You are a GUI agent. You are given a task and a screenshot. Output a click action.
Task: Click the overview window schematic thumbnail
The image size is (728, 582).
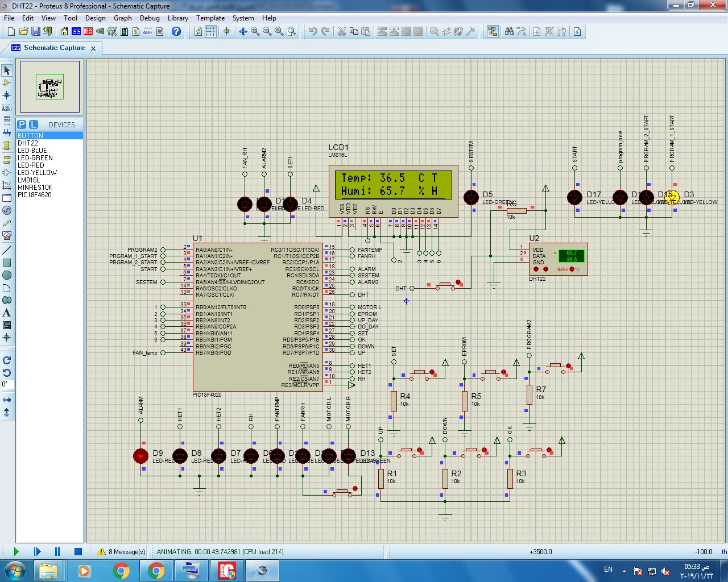tap(49, 87)
